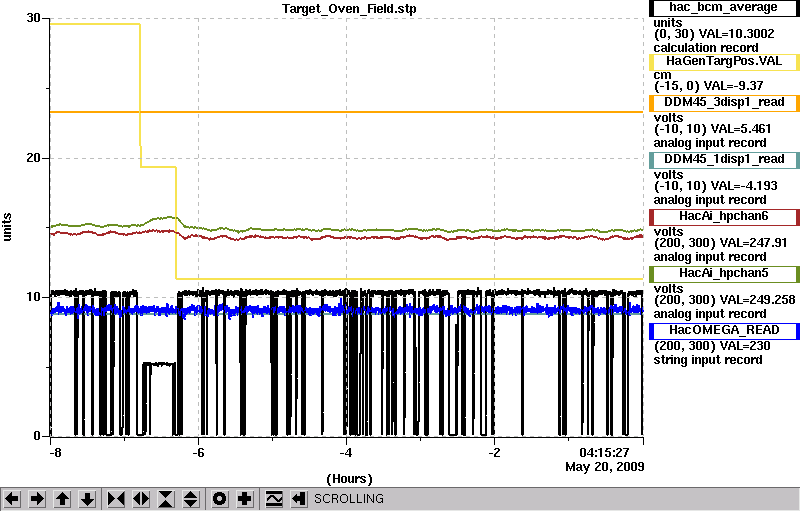Select the HacAi_hpchan6 legend entry

723,217
